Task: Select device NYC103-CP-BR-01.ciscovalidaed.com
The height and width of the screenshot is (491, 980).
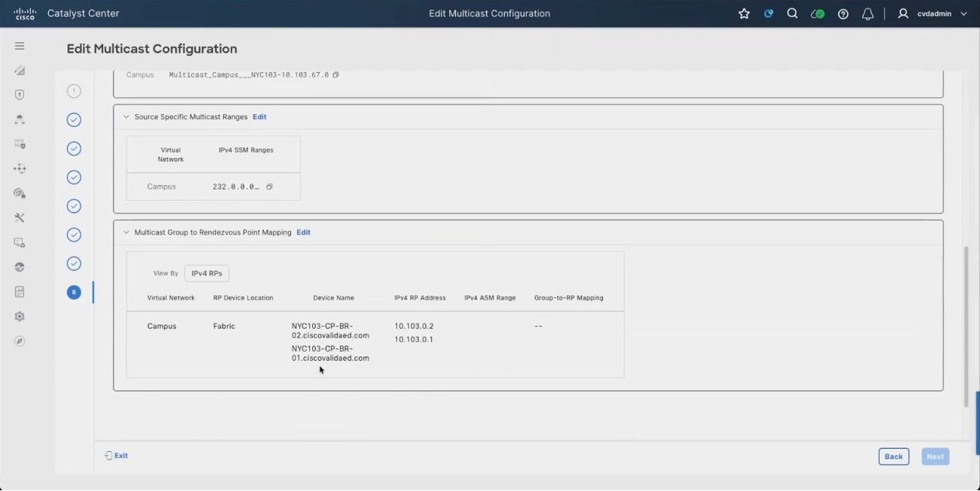Action: click(330, 353)
